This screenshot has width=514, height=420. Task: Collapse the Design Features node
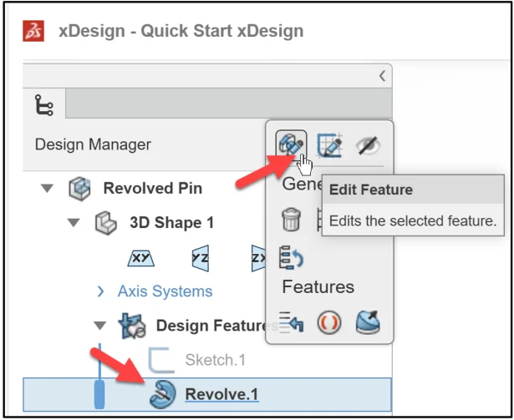(x=100, y=326)
